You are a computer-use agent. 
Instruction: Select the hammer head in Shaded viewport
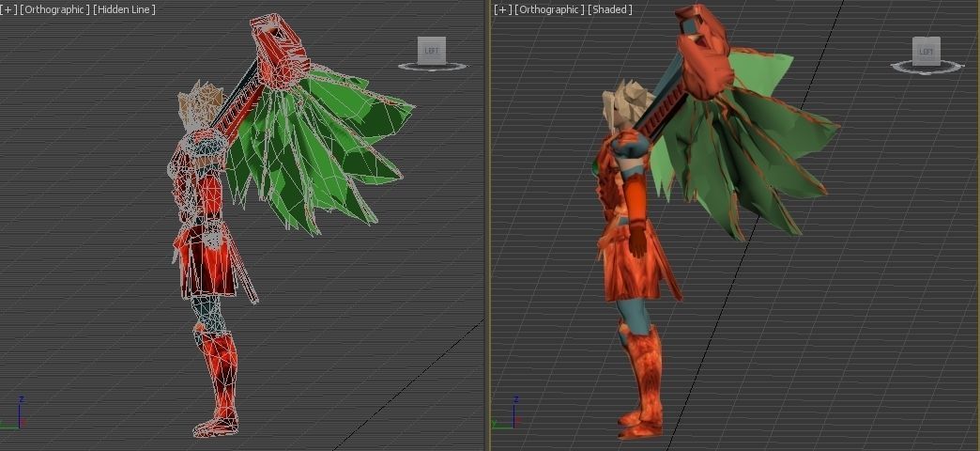(705, 54)
